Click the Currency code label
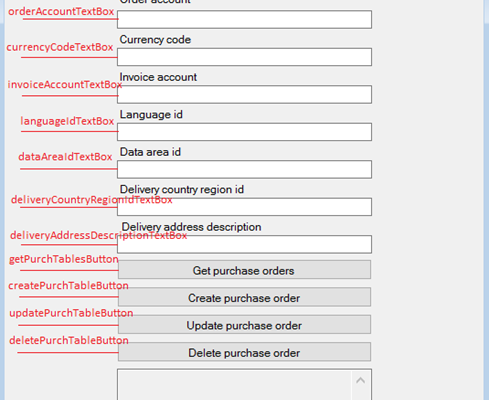 click(155, 40)
